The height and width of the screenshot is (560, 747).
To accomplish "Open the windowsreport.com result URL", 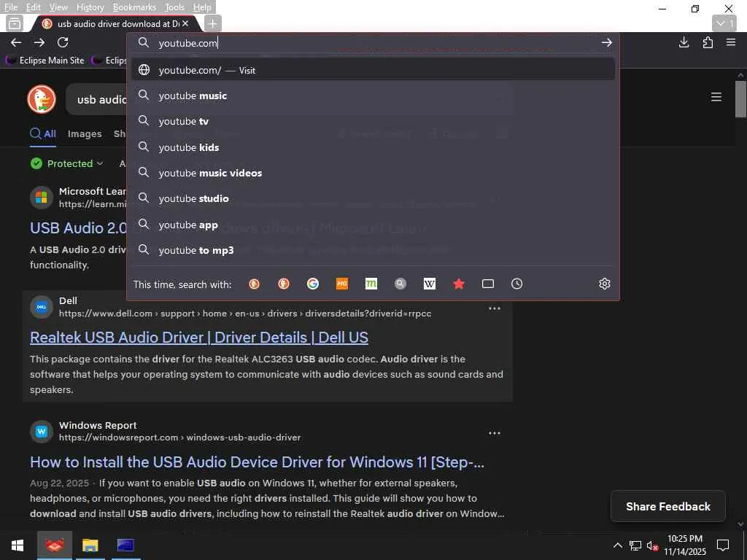I will 179,437.
